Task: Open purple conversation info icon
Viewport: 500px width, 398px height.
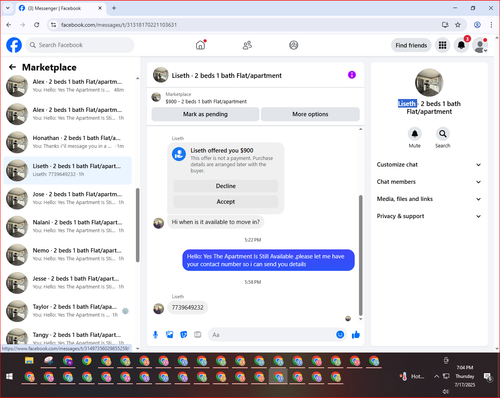Action: tap(352, 75)
